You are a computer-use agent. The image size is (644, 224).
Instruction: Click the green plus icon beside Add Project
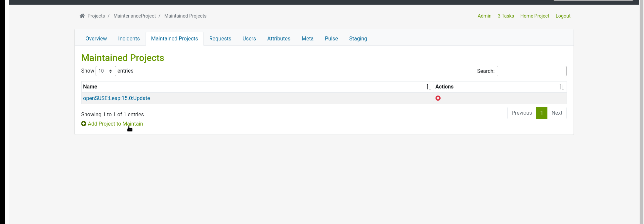click(84, 124)
